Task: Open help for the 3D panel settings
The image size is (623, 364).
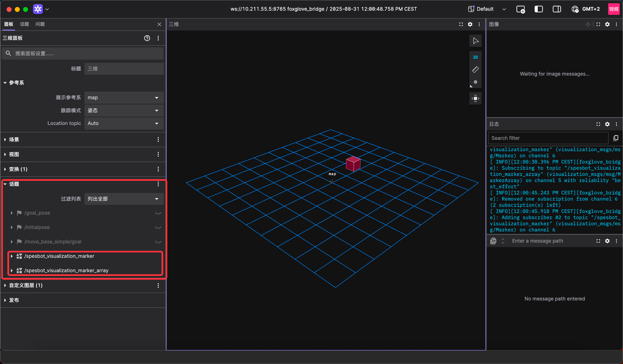Action: point(147,38)
